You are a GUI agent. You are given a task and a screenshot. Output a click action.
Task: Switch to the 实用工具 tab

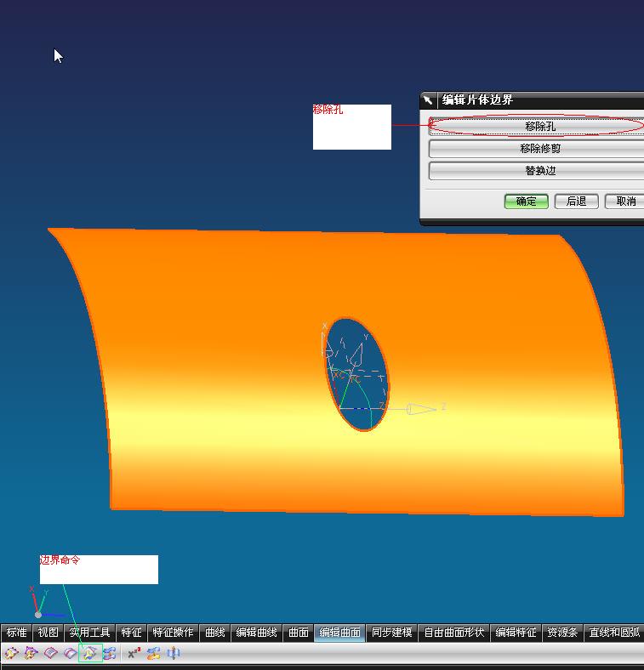[90, 633]
